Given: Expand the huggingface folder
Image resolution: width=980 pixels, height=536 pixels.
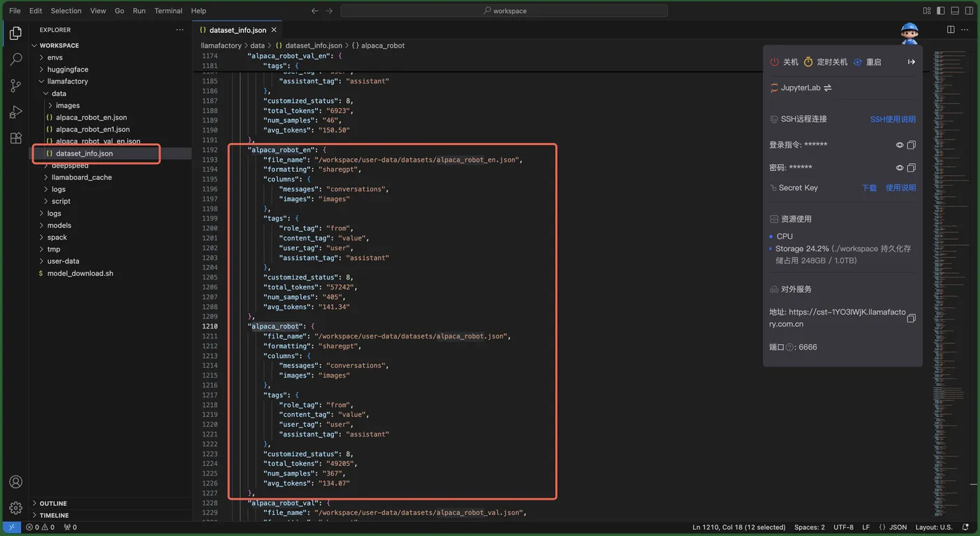Looking at the screenshot, I should (67, 69).
